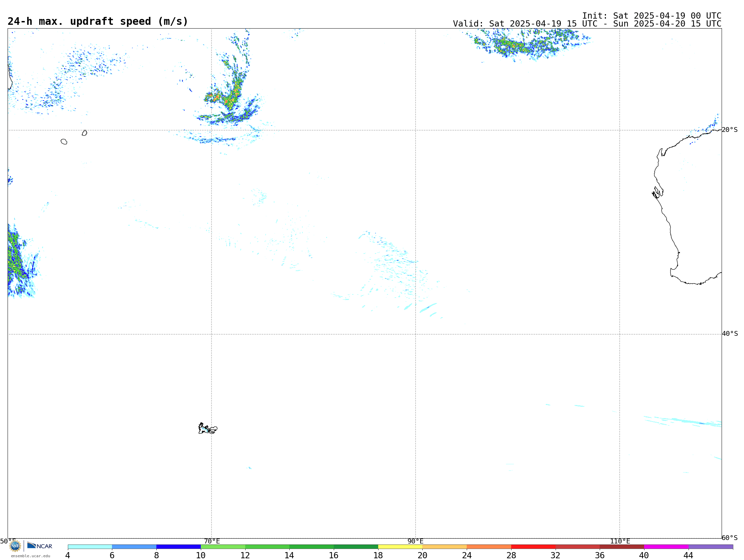Click the colorbar tick label "44"
Screen dimensions: 744x560
688,556
